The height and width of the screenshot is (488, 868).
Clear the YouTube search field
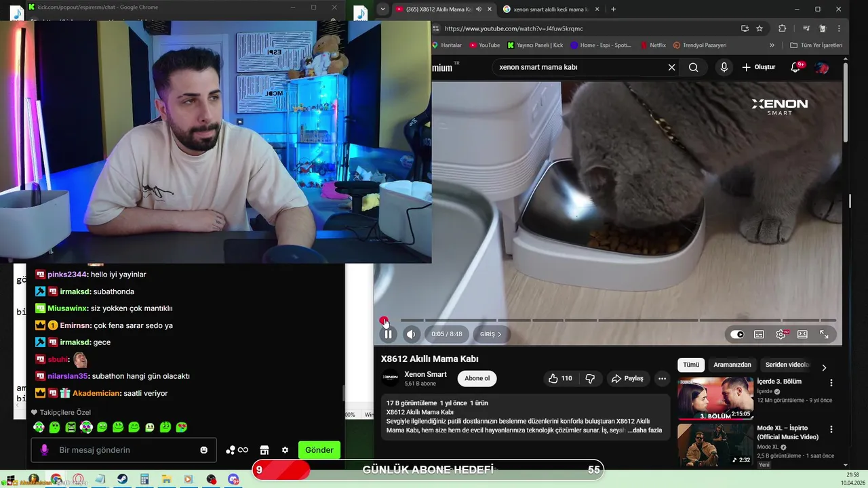[671, 67]
